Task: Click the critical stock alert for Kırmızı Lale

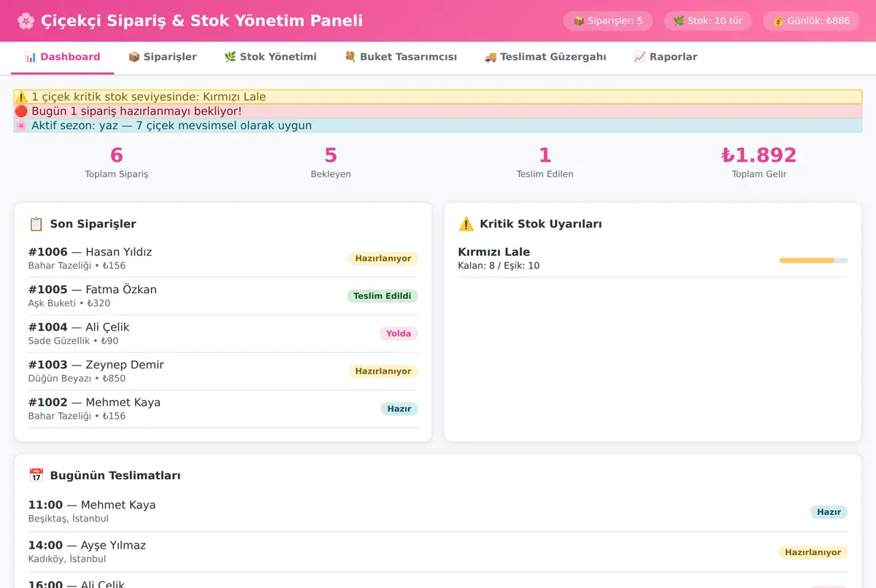Action: 438,97
